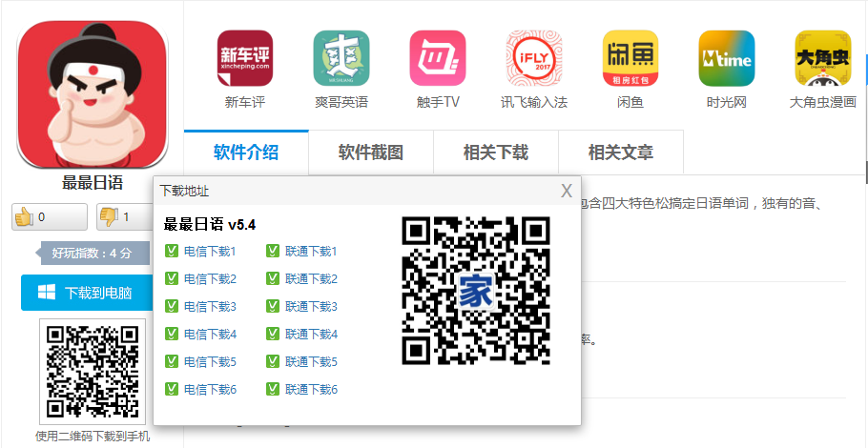868x448 pixels.
Task: Open the 新车评 app icon
Action: pos(245,58)
